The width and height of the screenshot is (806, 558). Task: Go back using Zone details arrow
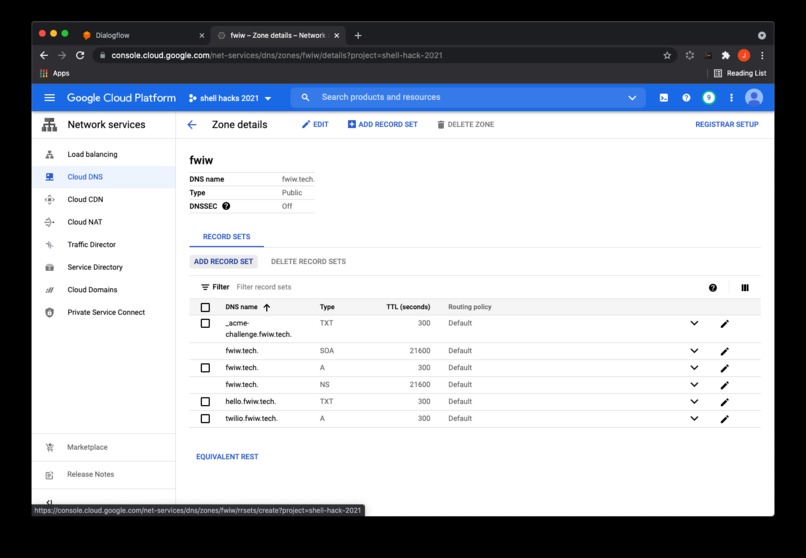pos(192,124)
